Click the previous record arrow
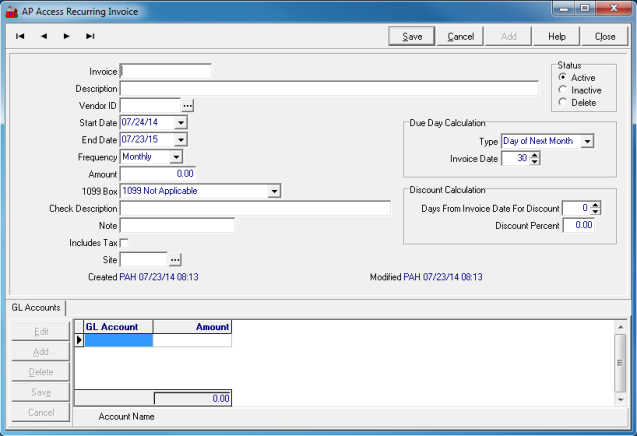This screenshot has width=637, height=436. pos(44,36)
